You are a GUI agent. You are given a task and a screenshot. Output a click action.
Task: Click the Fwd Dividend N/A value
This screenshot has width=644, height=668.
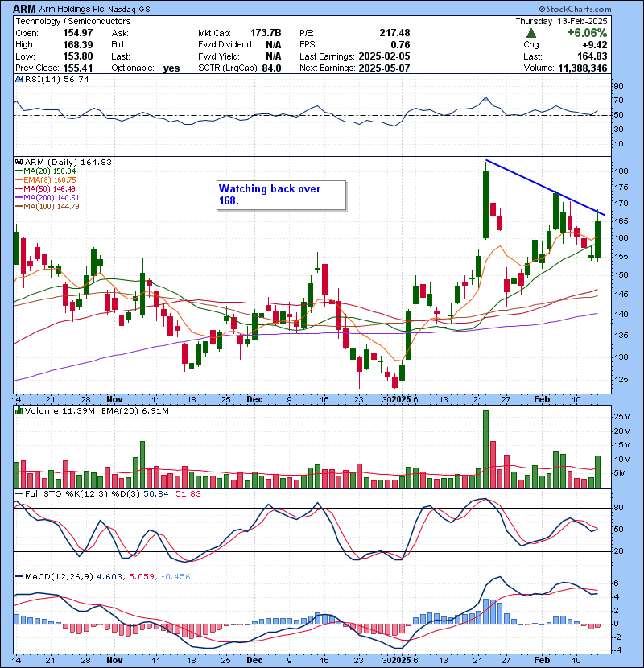point(273,45)
